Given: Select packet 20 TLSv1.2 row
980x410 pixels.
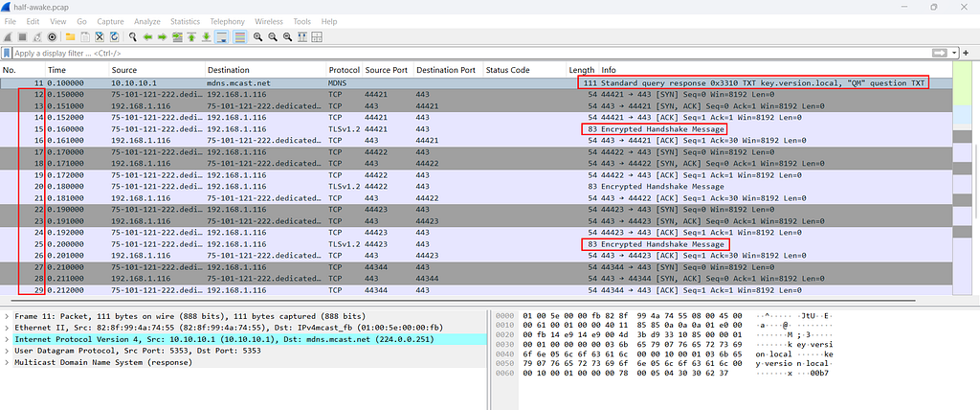Looking at the screenshot, I should [x=475, y=187].
